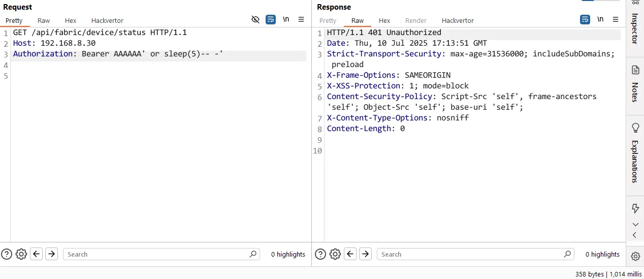This screenshot has width=644, height=279.
Task: Switch Response view to Pretty tab
Action: [328, 20]
